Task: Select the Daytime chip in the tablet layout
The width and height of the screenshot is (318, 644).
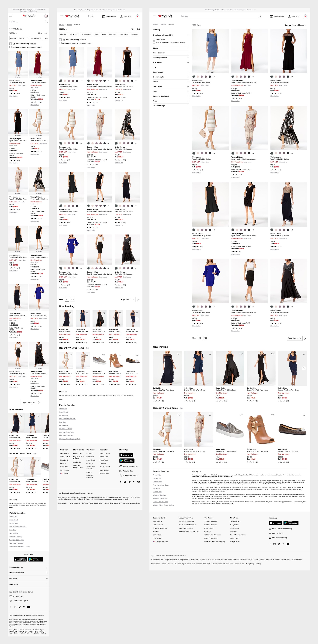Action: (63, 34)
